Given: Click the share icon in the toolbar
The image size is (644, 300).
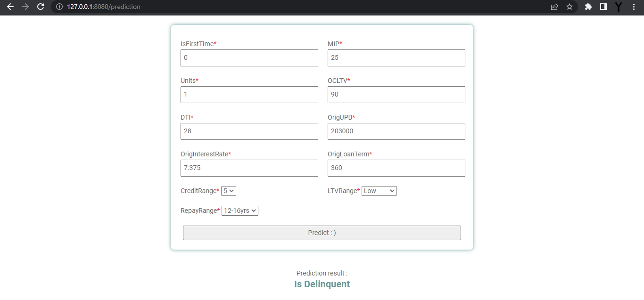Looking at the screenshot, I should tap(554, 7).
